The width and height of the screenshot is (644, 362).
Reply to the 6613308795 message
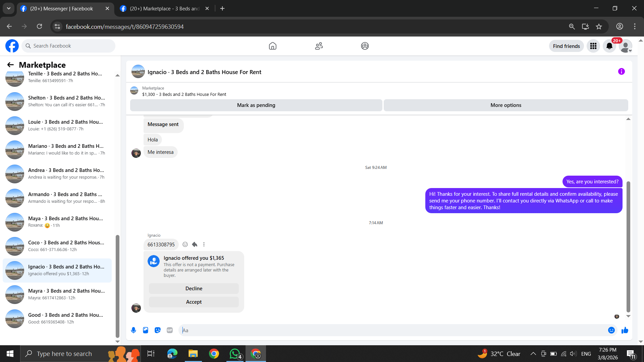point(195,244)
